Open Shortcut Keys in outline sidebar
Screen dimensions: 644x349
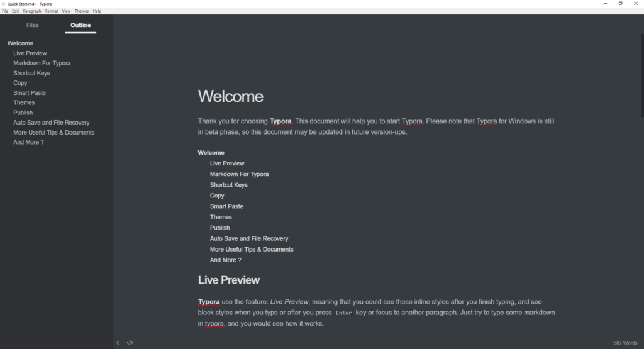[x=31, y=73]
